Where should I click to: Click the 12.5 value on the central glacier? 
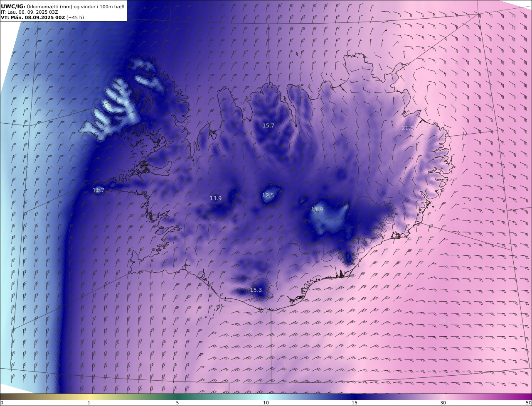[268, 195]
